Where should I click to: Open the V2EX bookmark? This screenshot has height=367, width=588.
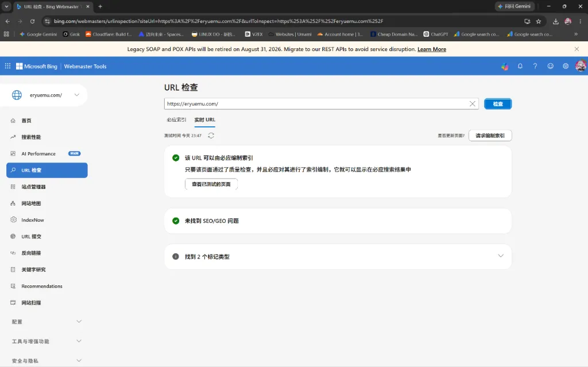click(253, 34)
